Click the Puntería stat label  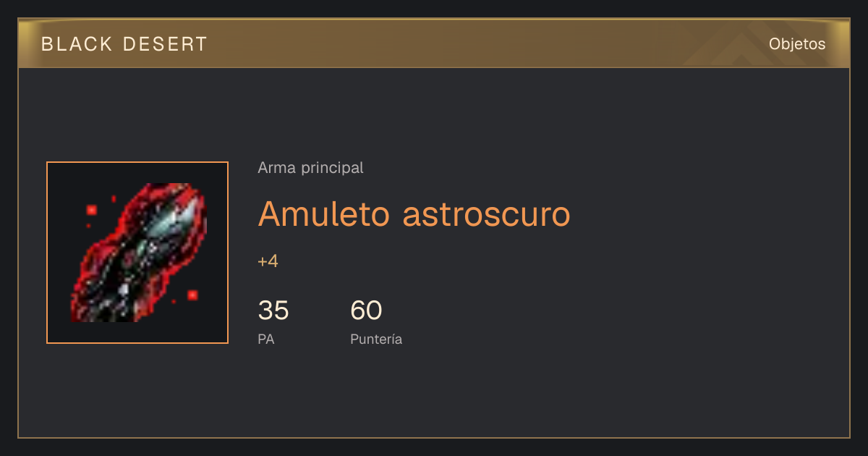click(376, 339)
